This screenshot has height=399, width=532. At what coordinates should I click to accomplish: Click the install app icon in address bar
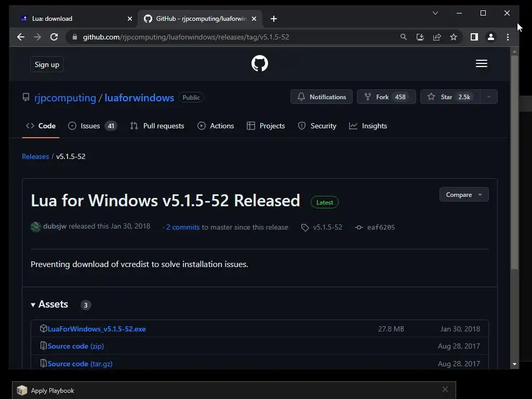pos(420,37)
